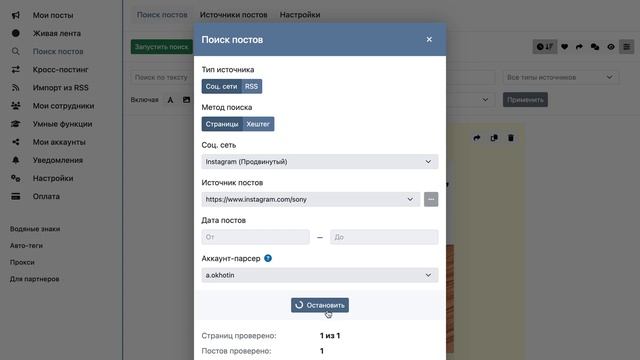Open the Источник постов URL dropdown

coord(311,199)
